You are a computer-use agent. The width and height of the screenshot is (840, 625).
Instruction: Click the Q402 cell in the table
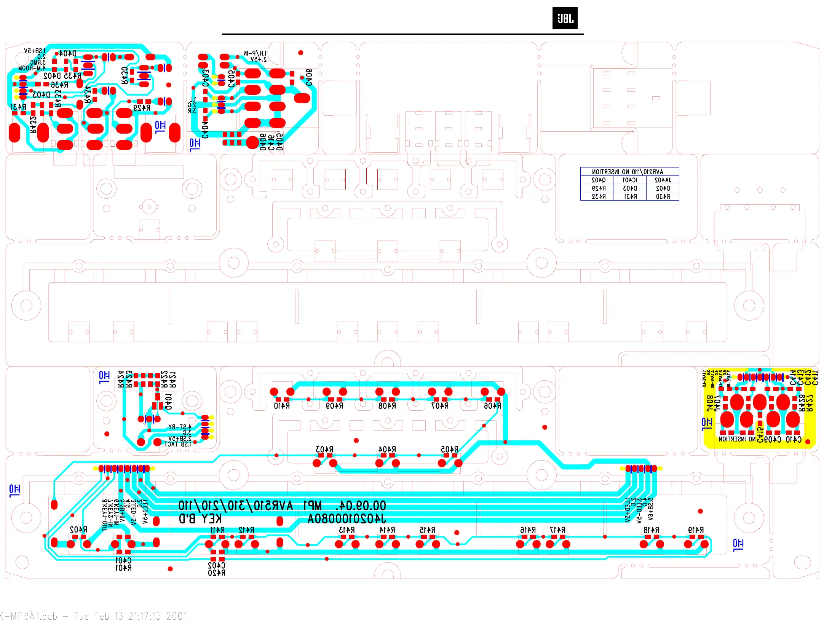pos(598,180)
